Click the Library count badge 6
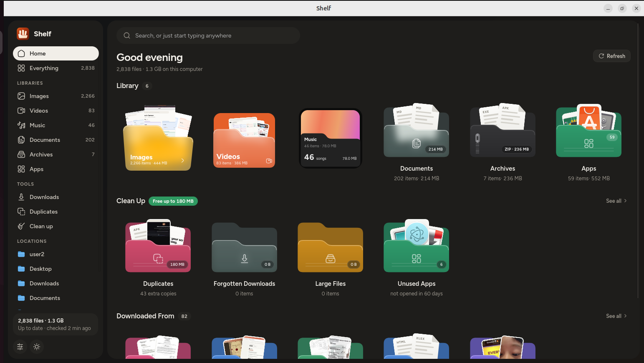The image size is (644, 363). tap(147, 86)
